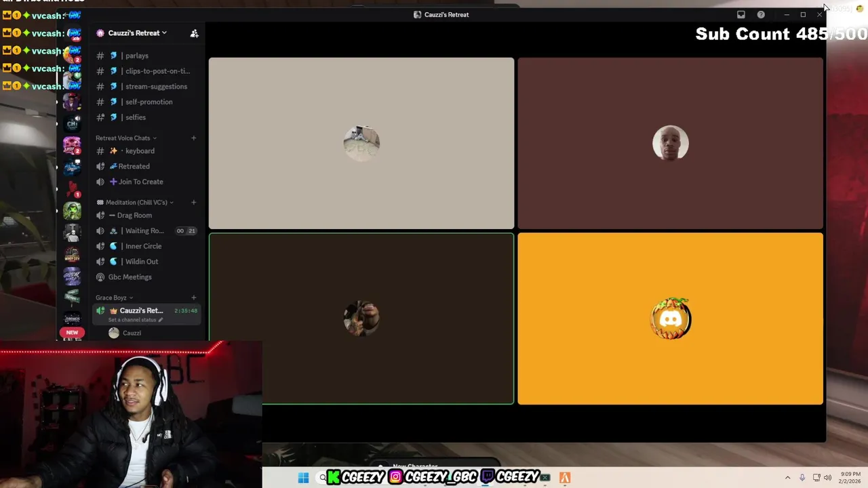Open the Windows Start menu
Screen dimensions: 868x488
[303, 478]
